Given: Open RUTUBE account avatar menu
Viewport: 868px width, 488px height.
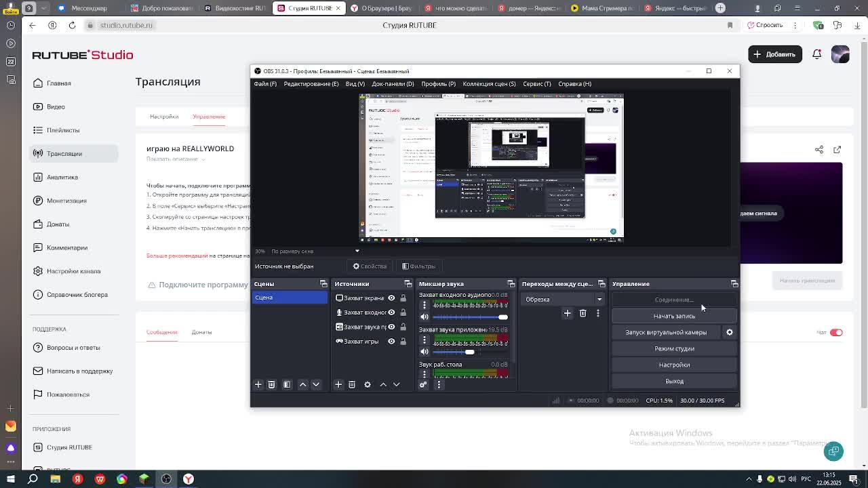Looking at the screenshot, I should [x=840, y=54].
